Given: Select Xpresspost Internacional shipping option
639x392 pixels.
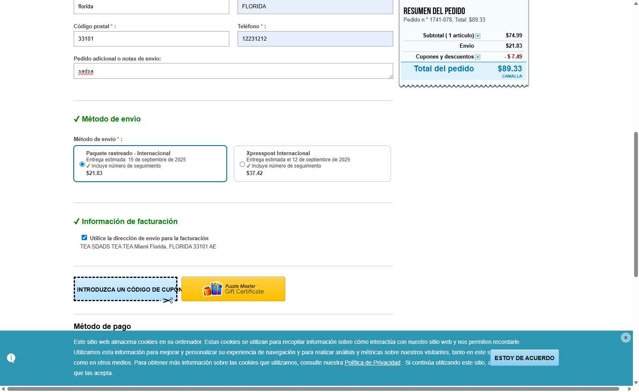Looking at the screenshot, I should pyautogui.click(x=242, y=164).
